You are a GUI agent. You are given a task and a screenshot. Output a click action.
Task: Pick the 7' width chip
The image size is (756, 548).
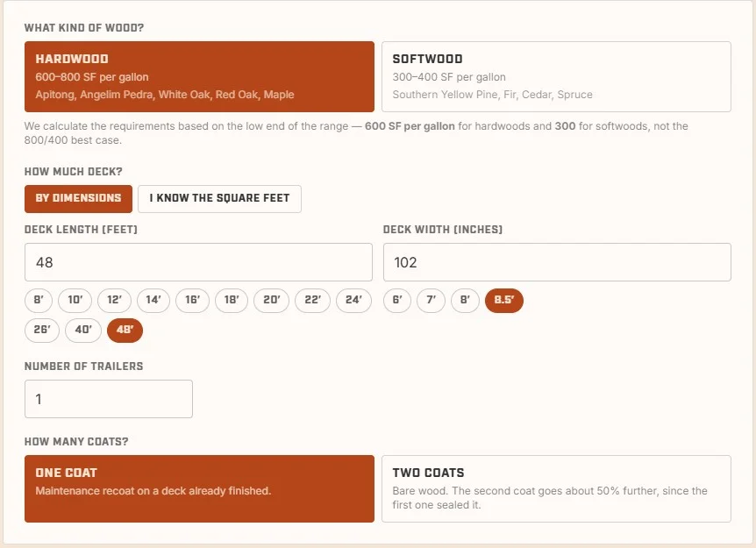[x=431, y=300]
